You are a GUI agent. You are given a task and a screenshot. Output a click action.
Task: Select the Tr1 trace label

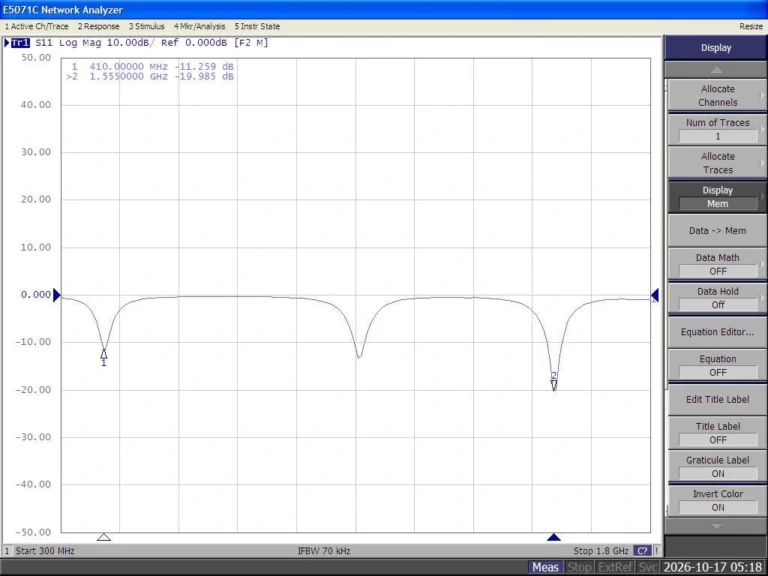click(x=20, y=43)
